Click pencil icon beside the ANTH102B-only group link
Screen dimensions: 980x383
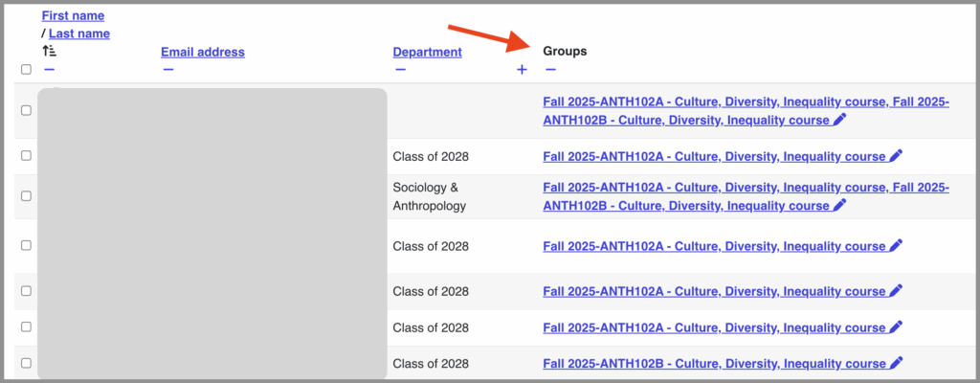click(896, 363)
